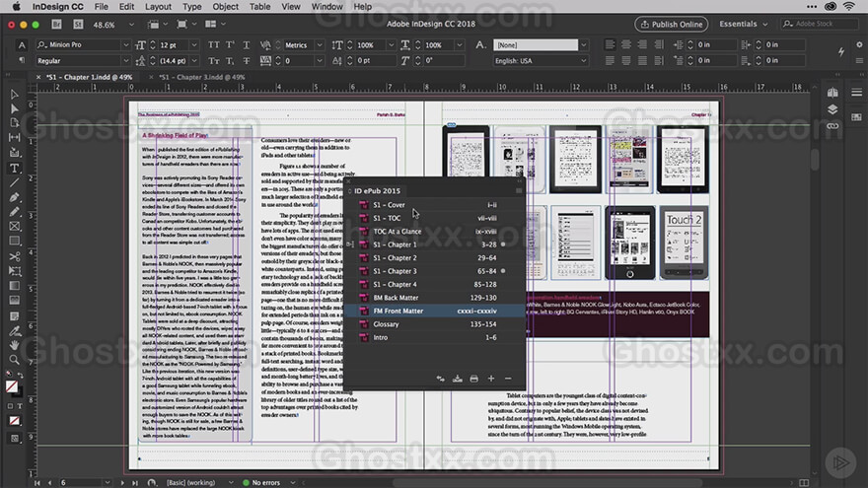Image resolution: width=868 pixels, height=488 pixels.
Task: Toggle Underline formatting
Action: coord(247,44)
